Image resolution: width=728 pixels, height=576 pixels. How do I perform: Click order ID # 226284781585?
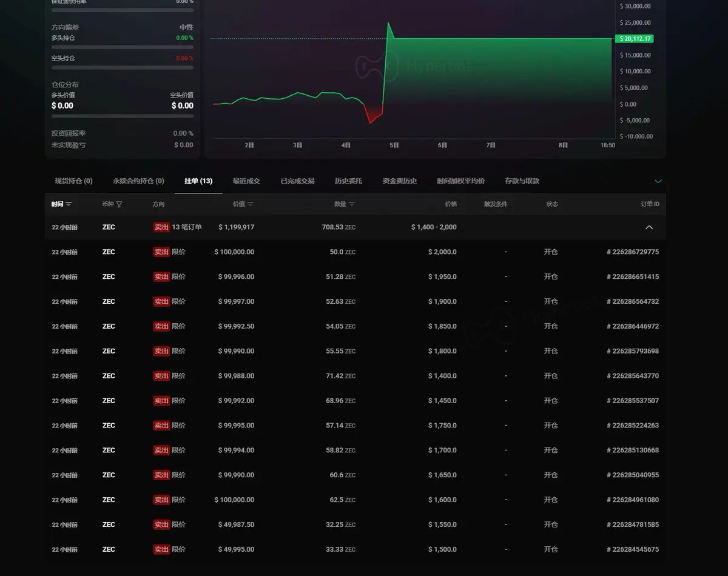(633, 524)
